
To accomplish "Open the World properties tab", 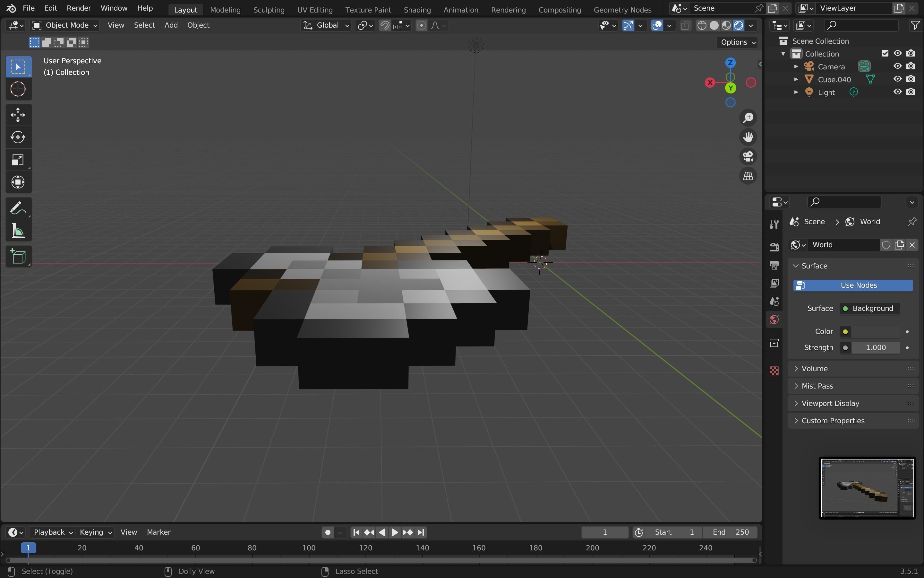I will click(774, 320).
